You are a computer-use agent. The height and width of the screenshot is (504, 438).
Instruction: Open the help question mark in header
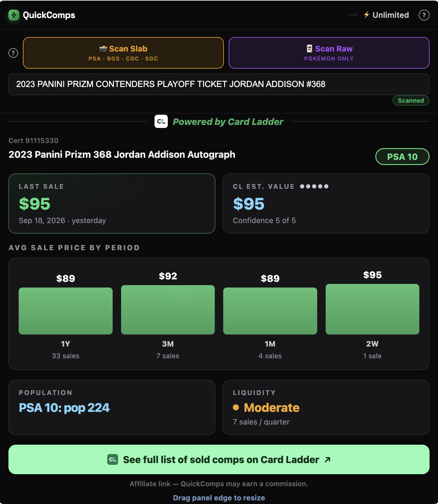point(424,15)
